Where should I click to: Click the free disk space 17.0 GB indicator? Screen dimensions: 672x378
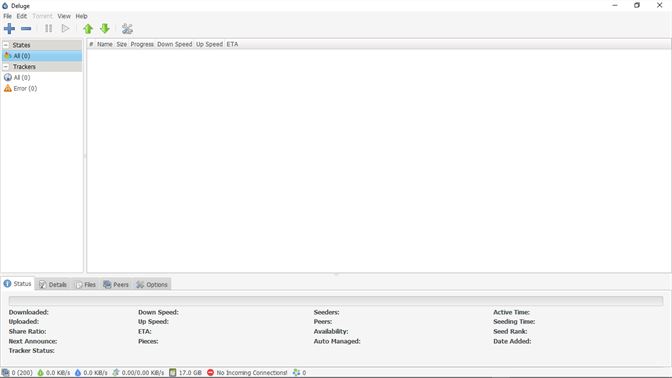click(x=185, y=373)
